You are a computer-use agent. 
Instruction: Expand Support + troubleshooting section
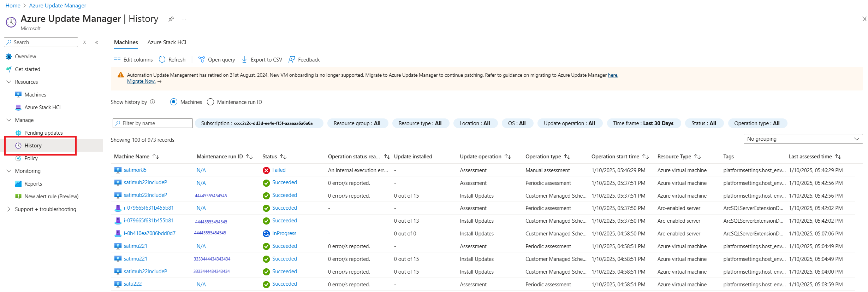(9, 209)
